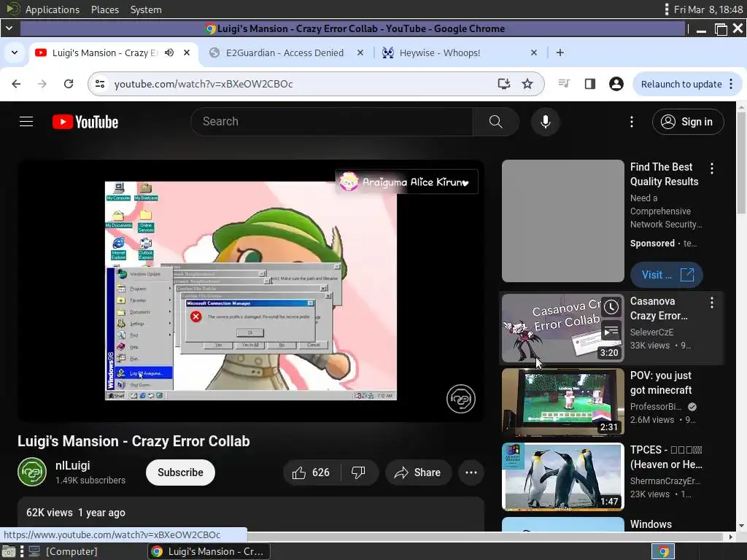Image resolution: width=747 pixels, height=560 pixels.
Task: Bookmark this page with star icon
Action: coord(527,84)
